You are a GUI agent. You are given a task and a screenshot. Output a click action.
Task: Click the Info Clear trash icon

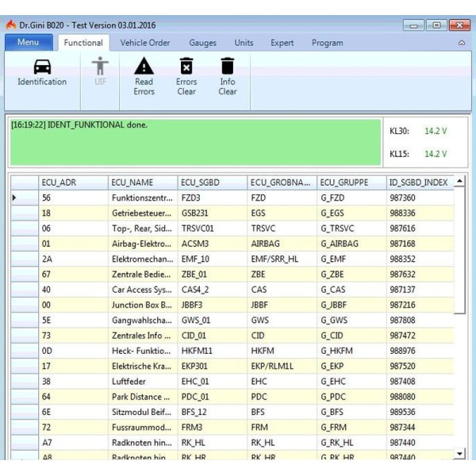(228, 66)
